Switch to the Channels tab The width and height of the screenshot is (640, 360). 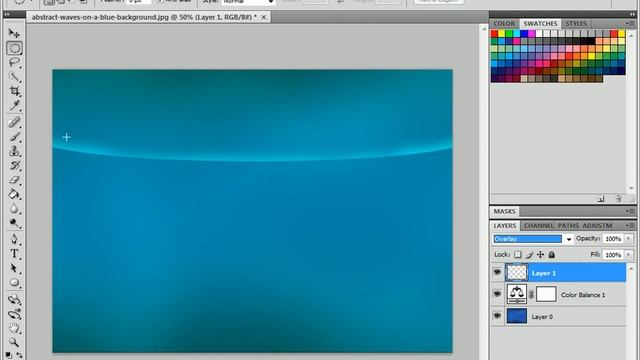(539, 226)
